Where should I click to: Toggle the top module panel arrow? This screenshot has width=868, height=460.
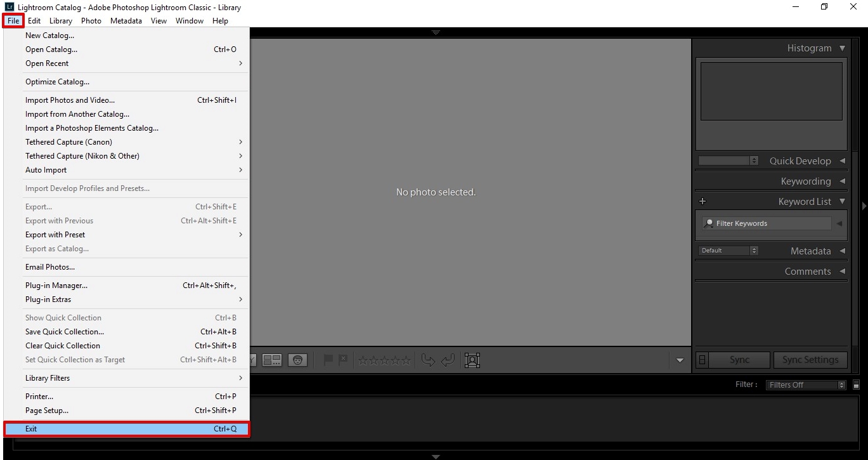coord(436,32)
